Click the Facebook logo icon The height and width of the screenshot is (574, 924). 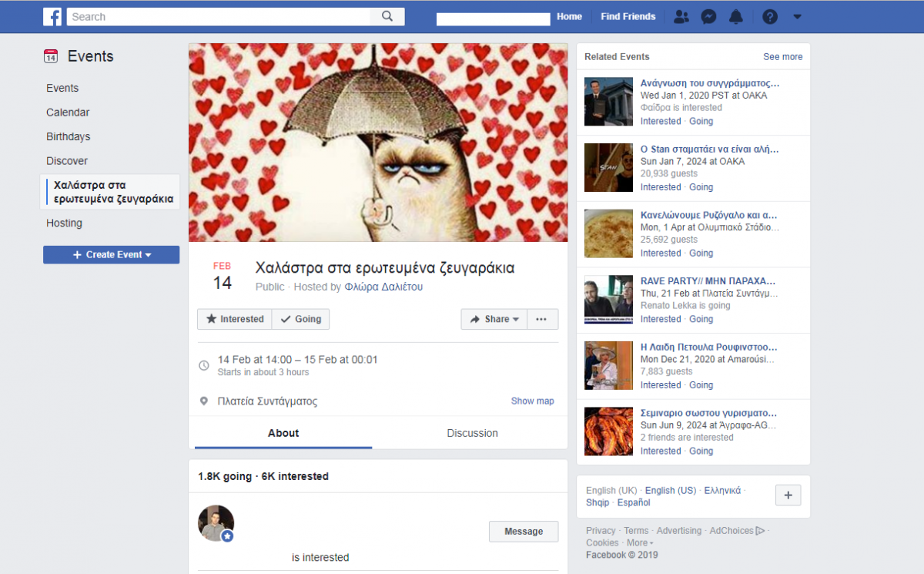[x=52, y=16]
